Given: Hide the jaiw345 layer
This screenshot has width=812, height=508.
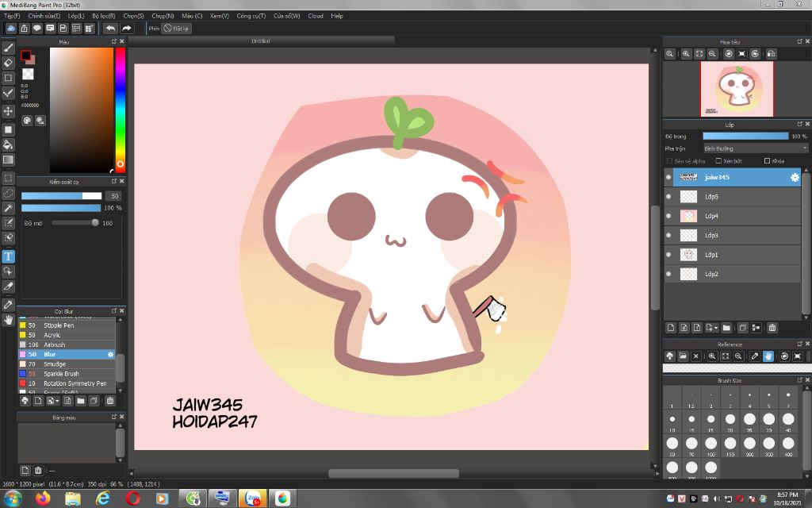Looking at the screenshot, I should tap(668, 177).
